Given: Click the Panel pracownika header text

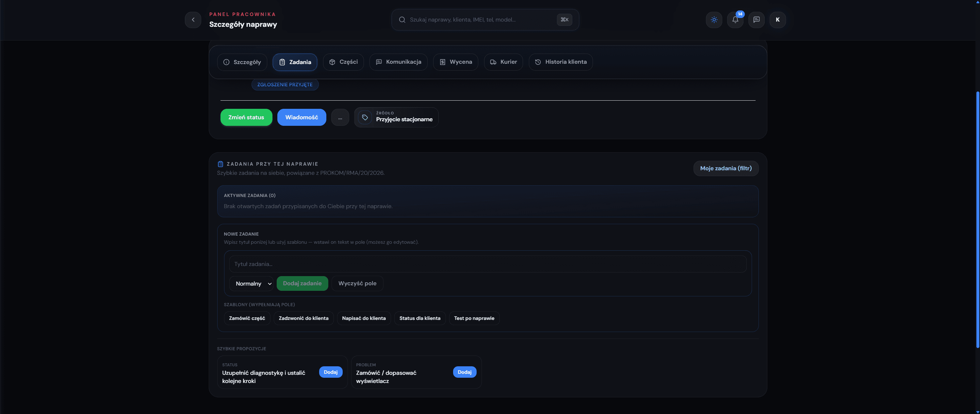Looking at the screenshot, I should pyautogui.click(x=242, y=14).
